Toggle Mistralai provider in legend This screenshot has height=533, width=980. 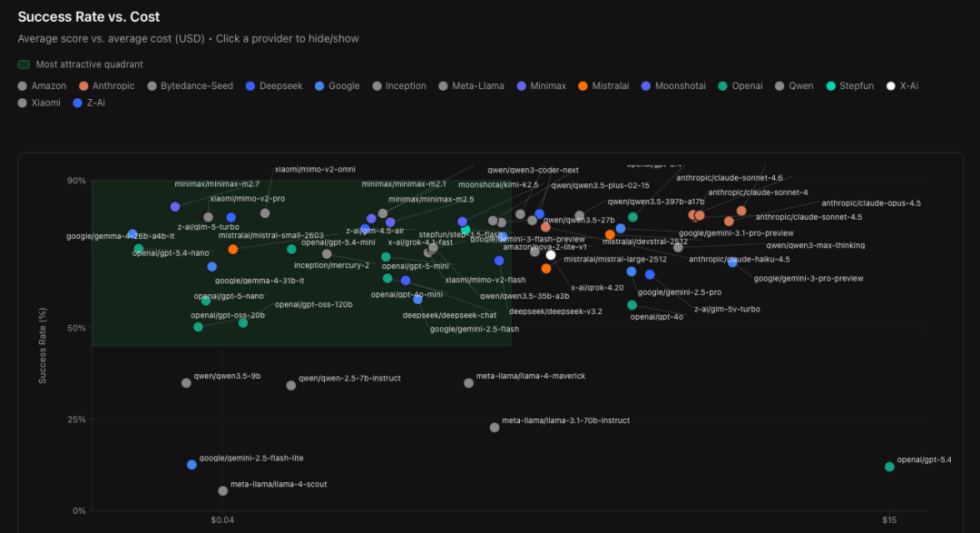pos(603,85)
